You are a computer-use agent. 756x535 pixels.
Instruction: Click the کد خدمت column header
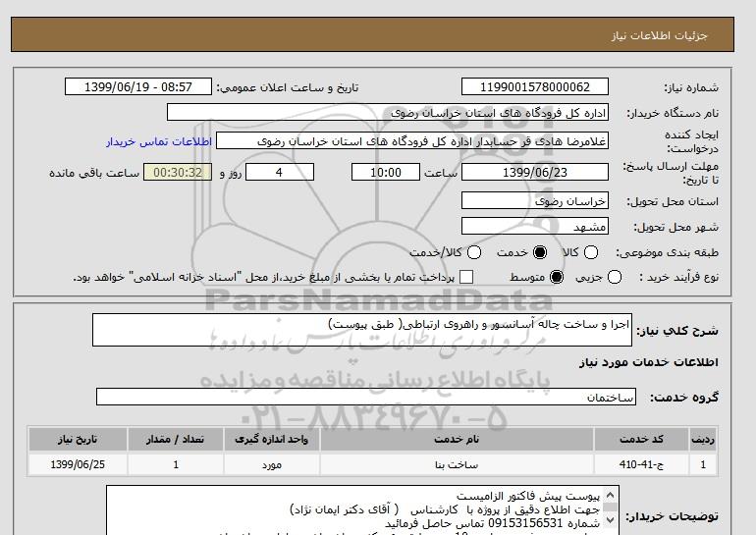tap(641, 439)
